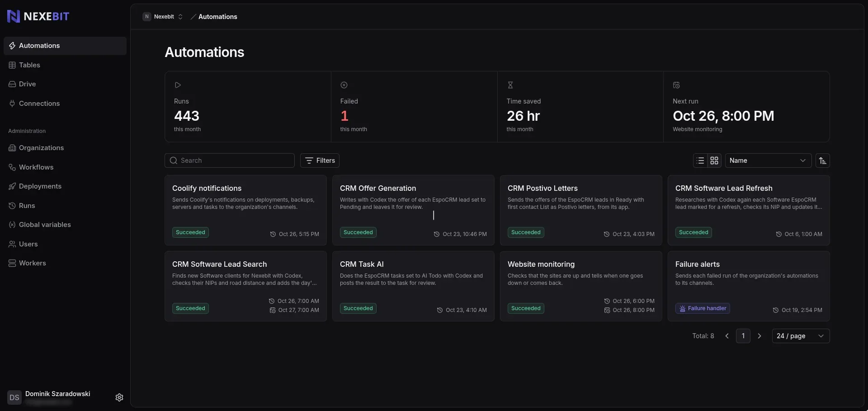The height and width of the screenshot is (411, 868).
Task: Go to the previous page arrow
Action: [x=727, y=336]
